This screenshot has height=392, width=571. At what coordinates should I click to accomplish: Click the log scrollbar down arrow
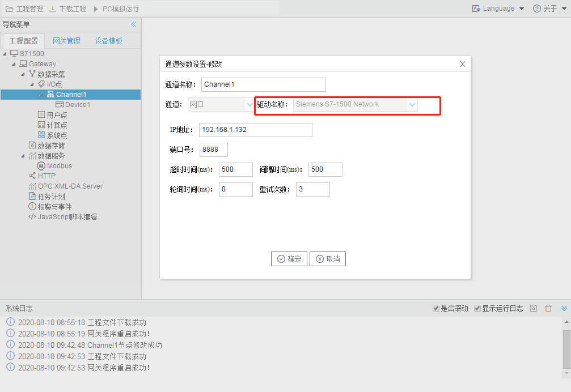point(566,373)
